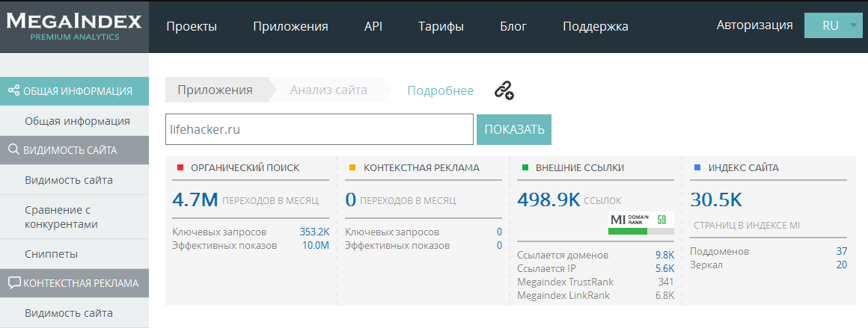The height and width of the screenshot is (328, 868).
Task: Open the Блог menu item
Action: coord(513,27)
